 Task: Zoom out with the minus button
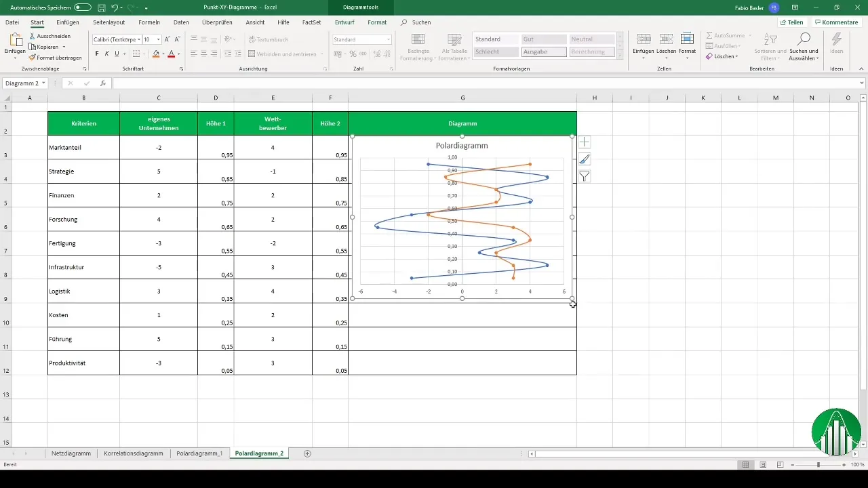click(793, 465)
